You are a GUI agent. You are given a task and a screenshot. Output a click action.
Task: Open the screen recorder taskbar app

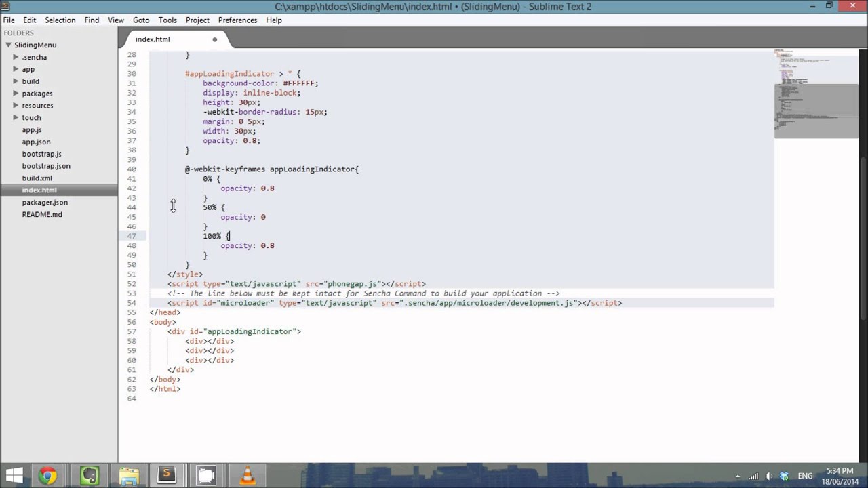click(206, 476)
